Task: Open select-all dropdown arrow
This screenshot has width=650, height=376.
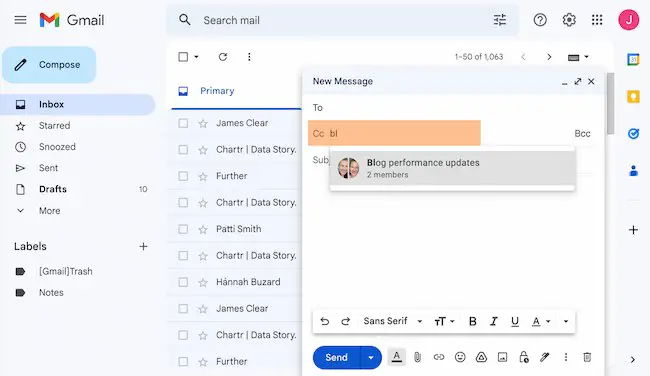Action: tap(196, 57)
